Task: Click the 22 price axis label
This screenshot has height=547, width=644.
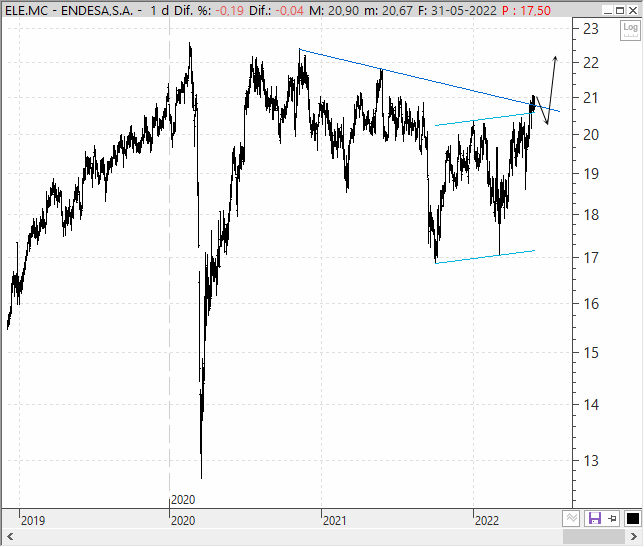Action: 591,63
